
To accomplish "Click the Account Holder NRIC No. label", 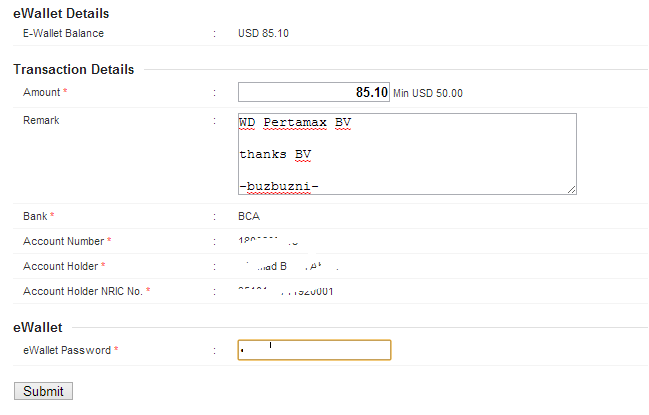I will tap(86, 291).
